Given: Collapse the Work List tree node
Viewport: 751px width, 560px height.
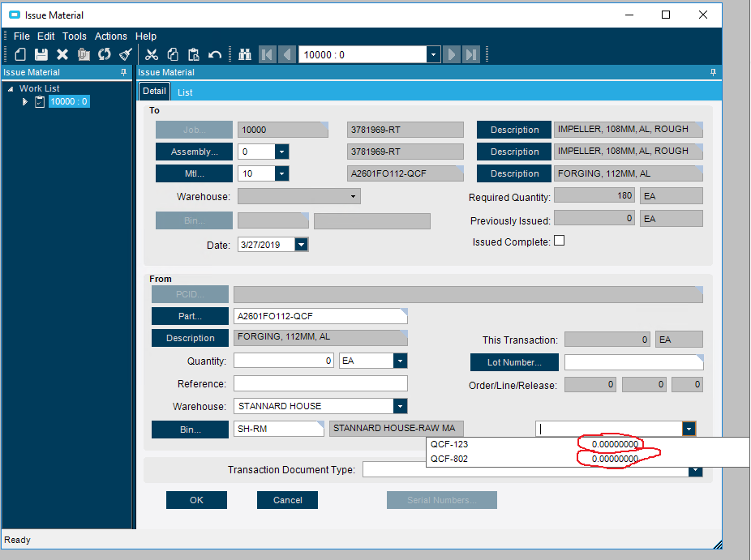Looking at the screenshot, I should click(x=11, y=89).
